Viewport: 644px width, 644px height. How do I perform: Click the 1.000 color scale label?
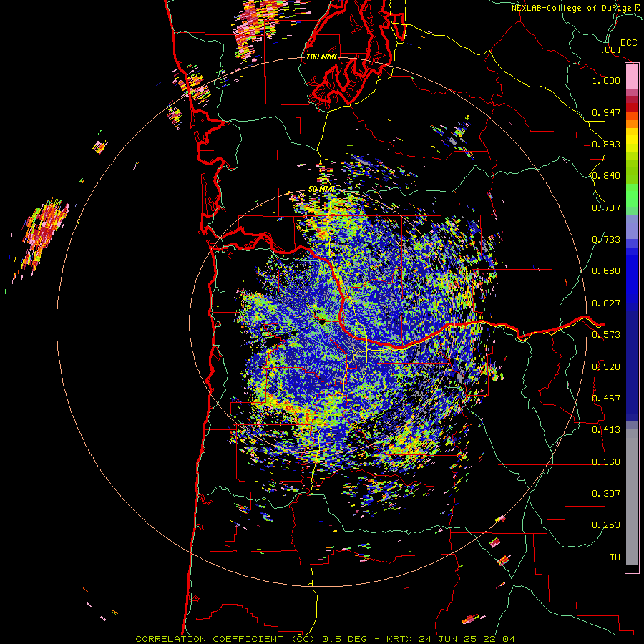(606, 80)
